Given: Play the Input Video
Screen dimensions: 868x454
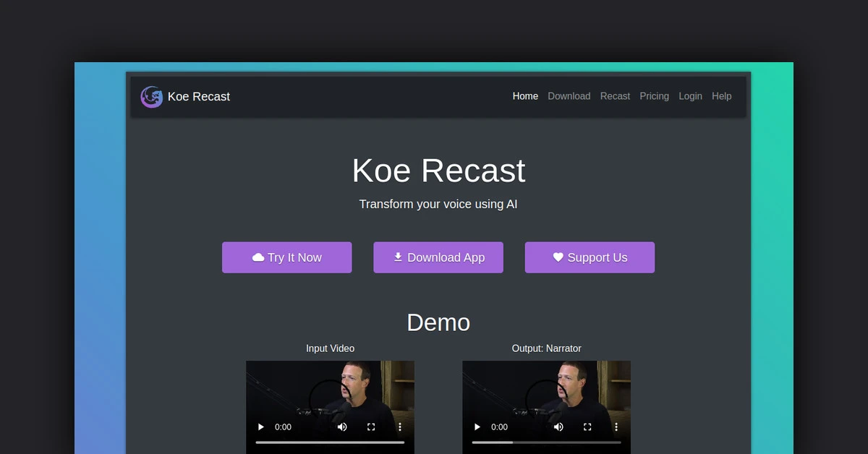Looking at the screenshot, I should pos(260,427).
